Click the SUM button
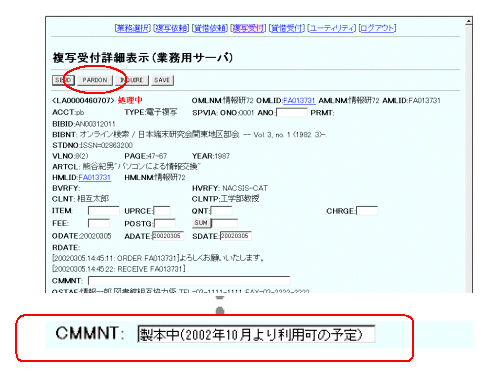This screenshot has height=377, width=488. 201,223
